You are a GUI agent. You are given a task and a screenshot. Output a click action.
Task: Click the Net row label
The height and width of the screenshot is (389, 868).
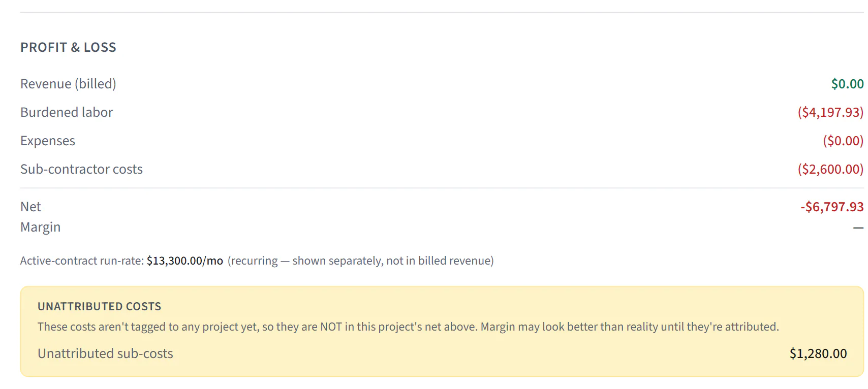[x=30, y=207]
